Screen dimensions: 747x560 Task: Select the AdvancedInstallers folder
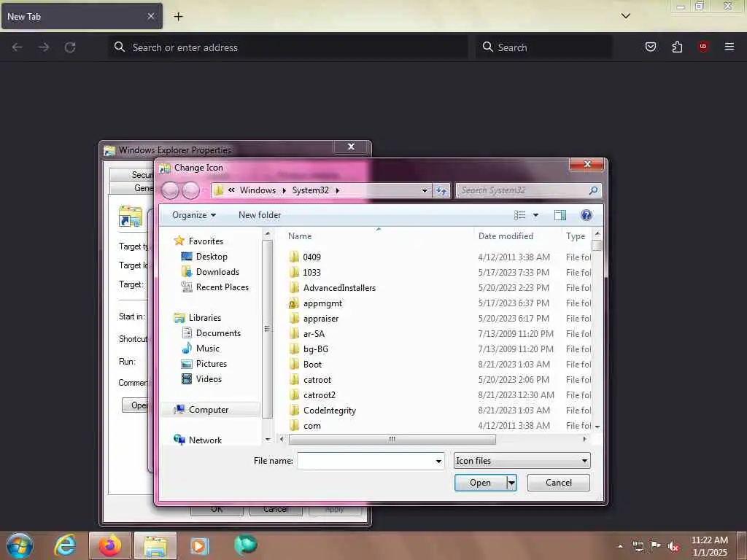pyautogui.click(x=339, y=287)
